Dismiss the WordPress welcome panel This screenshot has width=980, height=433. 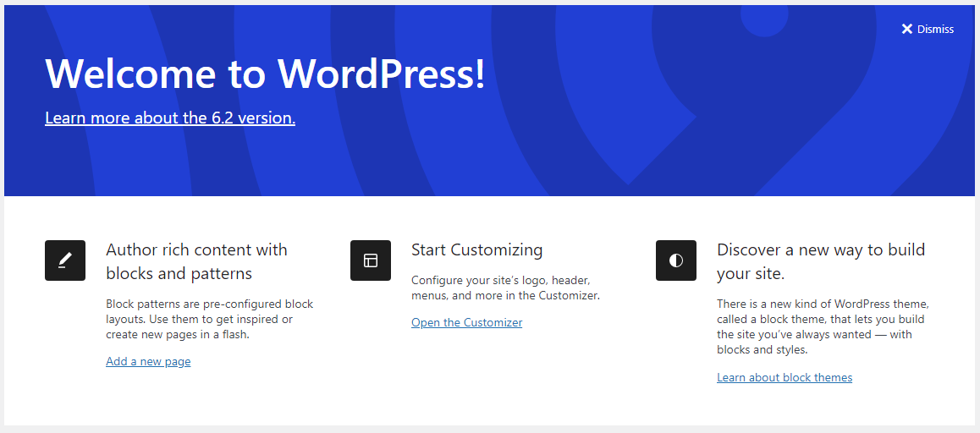pyautogui.click(x=928, y=30)
